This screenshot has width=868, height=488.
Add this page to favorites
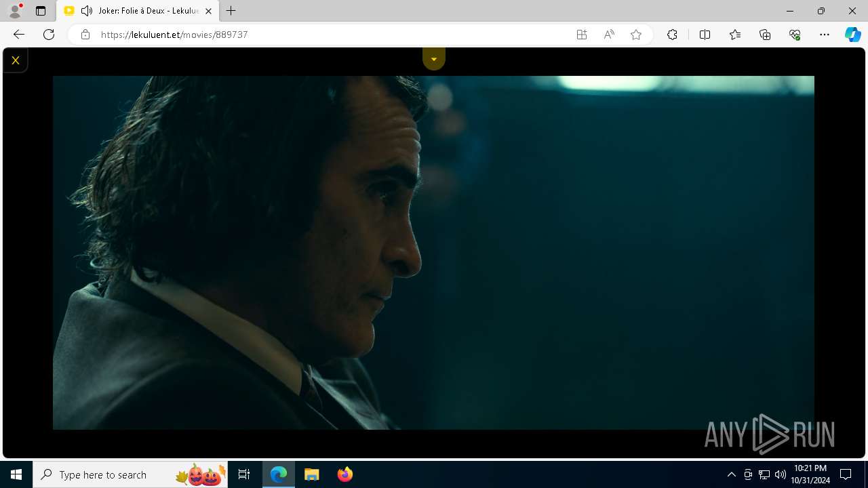pos(636,35)
